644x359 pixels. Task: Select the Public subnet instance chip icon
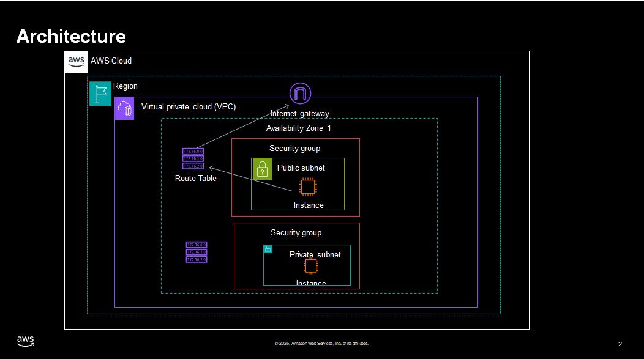click(x=308, y=187)
